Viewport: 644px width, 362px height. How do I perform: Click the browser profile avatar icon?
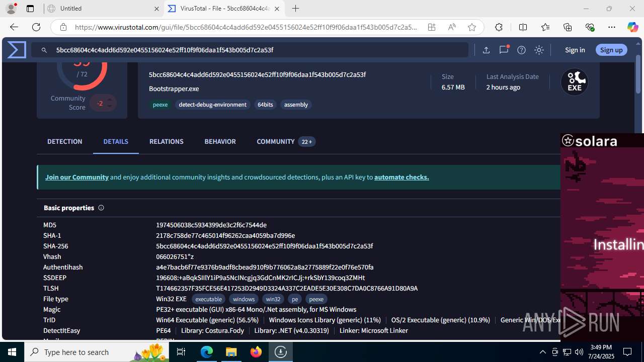pyautogui.click(x=11, y=9)
